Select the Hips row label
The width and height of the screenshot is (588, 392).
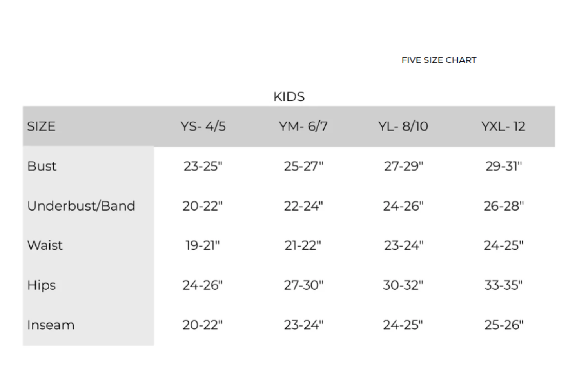[x=42, y=285]
